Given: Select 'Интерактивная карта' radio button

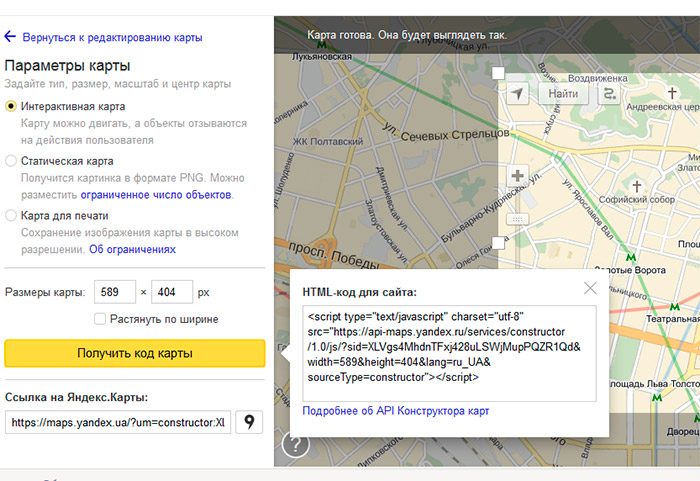Looking at the screenshot, I should [11, 106].
